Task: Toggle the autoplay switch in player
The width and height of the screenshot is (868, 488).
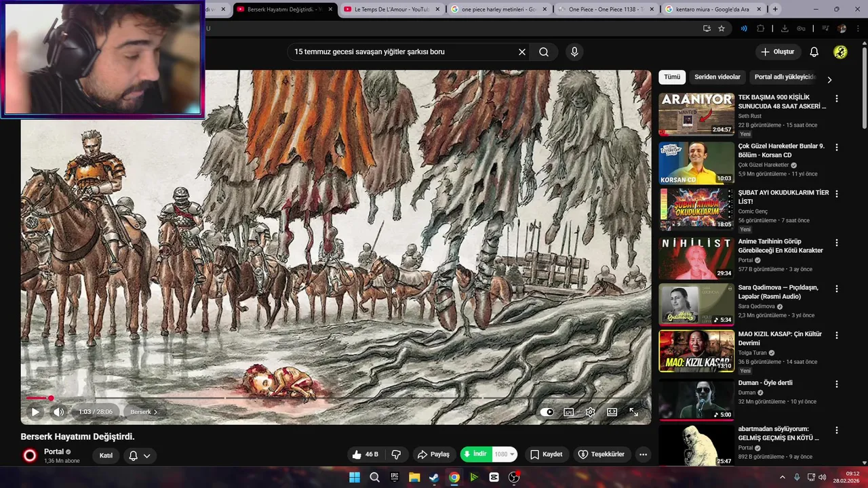Action: coord(547,412)
